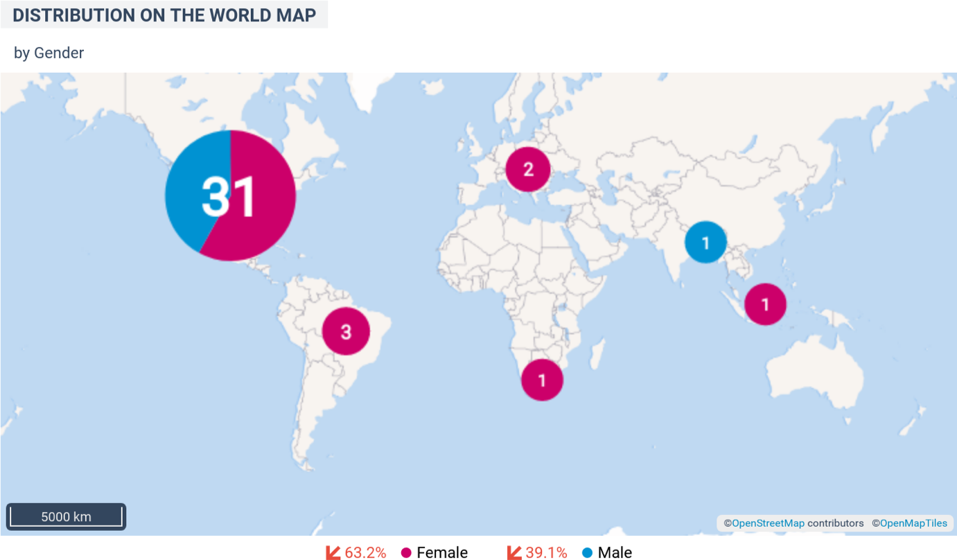This screenshot has width=957, height=560.
Task: Toggle the Female series in the legend
Action: tap(442, 552)
